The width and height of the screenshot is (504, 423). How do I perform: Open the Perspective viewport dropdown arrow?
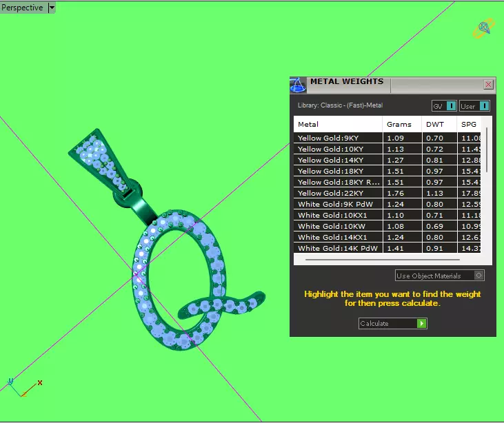[x=52, y=8]
